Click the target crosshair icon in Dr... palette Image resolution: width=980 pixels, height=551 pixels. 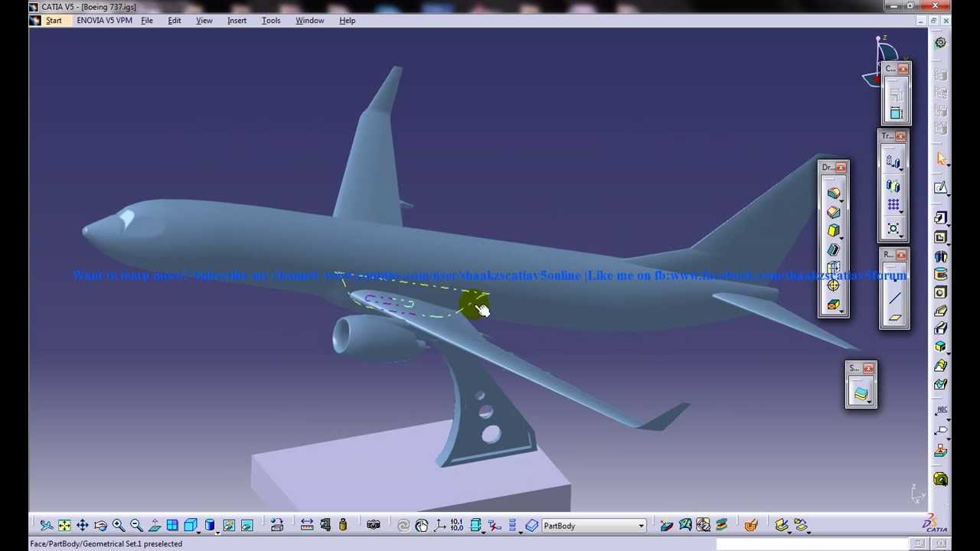tap(834, 285)
